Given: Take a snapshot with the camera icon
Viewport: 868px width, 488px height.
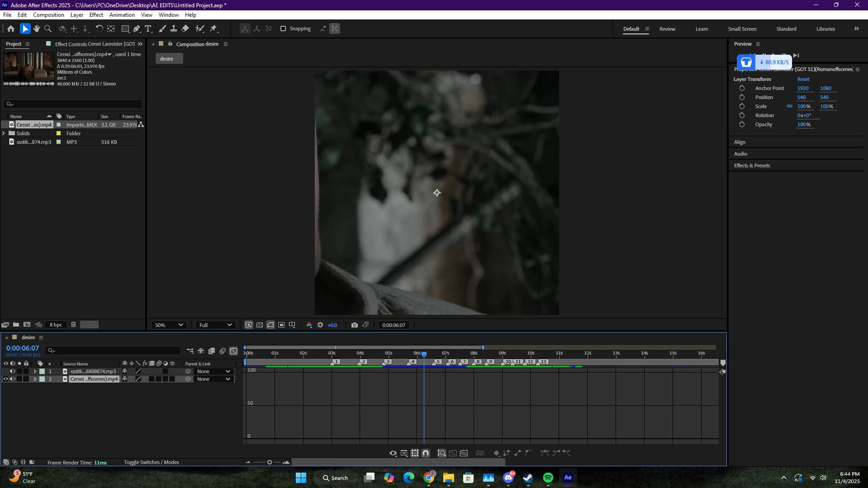Looking at the screenshot, I should [355, 325].
